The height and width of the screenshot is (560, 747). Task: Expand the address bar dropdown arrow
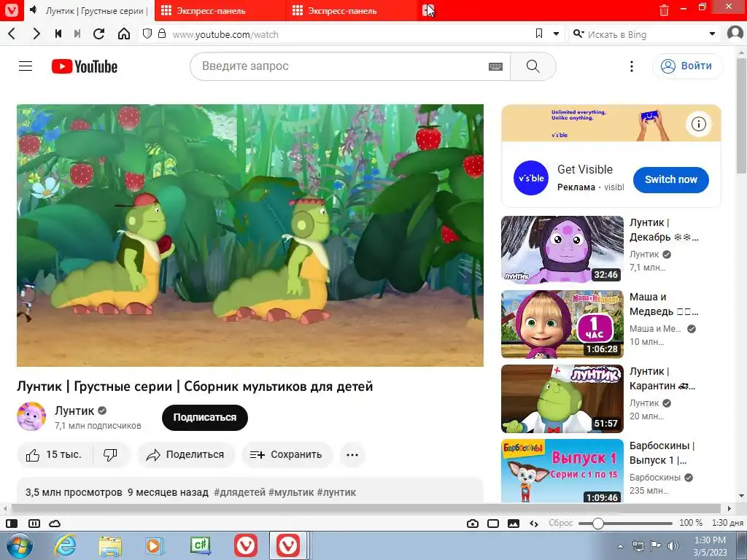(556, 34)
